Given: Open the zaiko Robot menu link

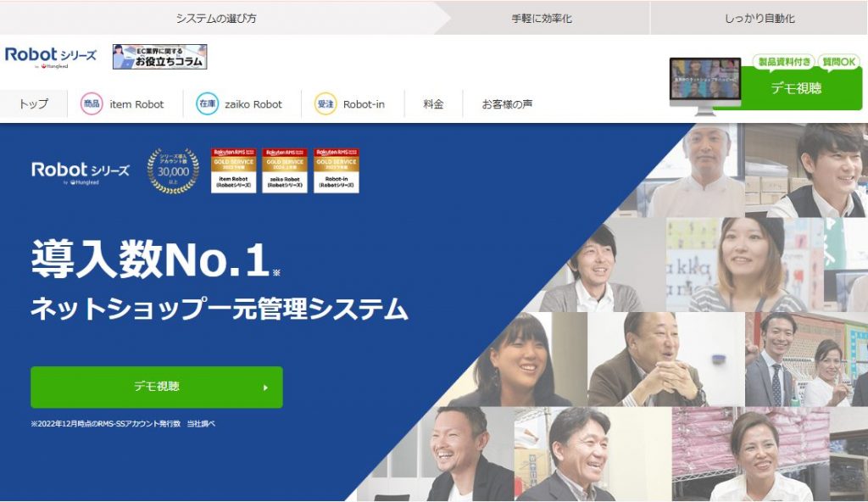Looking at the screenshot, I should coord(253,104).
